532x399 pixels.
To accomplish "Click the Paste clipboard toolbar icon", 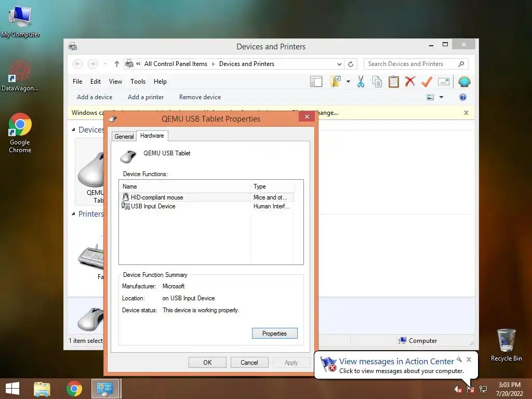I will 394,82.
